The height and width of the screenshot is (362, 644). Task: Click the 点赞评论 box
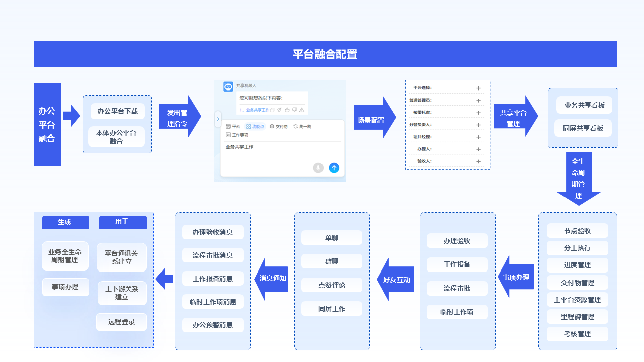332,285
